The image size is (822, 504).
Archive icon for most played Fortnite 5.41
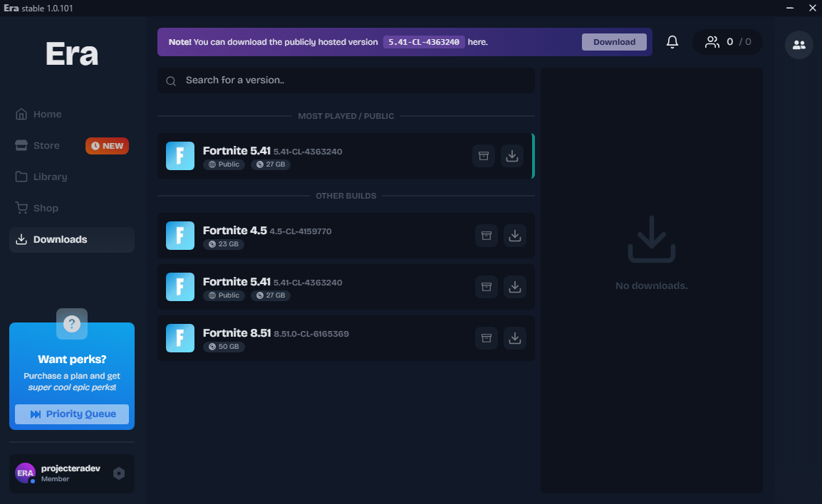pyautogui.click(x=484, y=156)
